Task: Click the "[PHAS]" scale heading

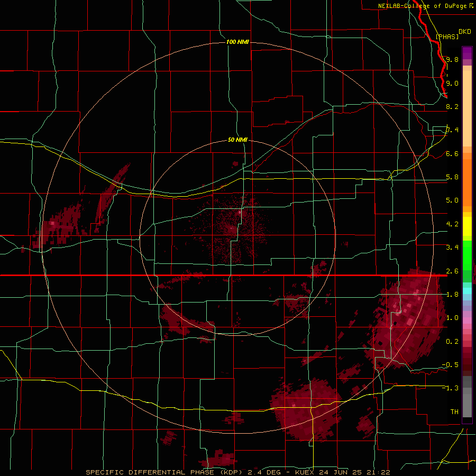Action: tap(447, 36)
